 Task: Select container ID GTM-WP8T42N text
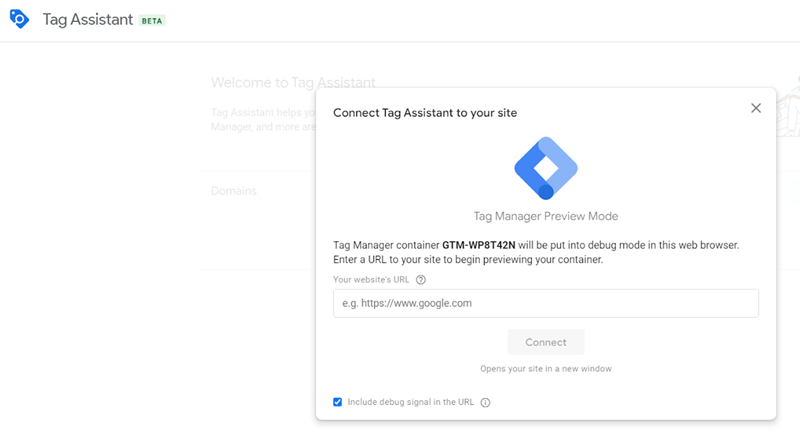click(479, 245)
